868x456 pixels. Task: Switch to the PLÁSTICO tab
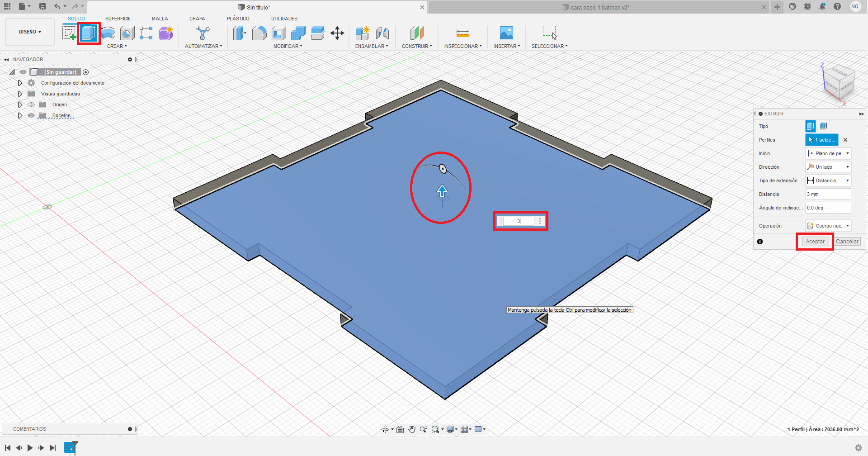238,19
